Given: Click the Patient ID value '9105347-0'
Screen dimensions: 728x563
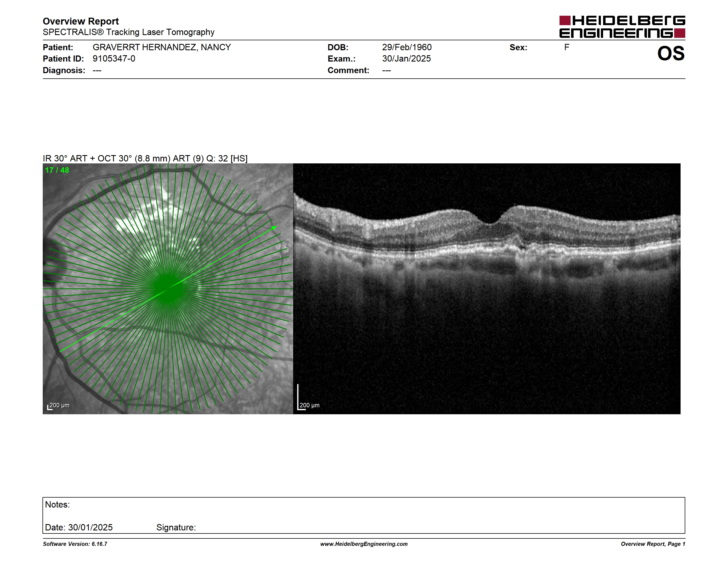Looking at the screenshot, I should coord(114,59).
